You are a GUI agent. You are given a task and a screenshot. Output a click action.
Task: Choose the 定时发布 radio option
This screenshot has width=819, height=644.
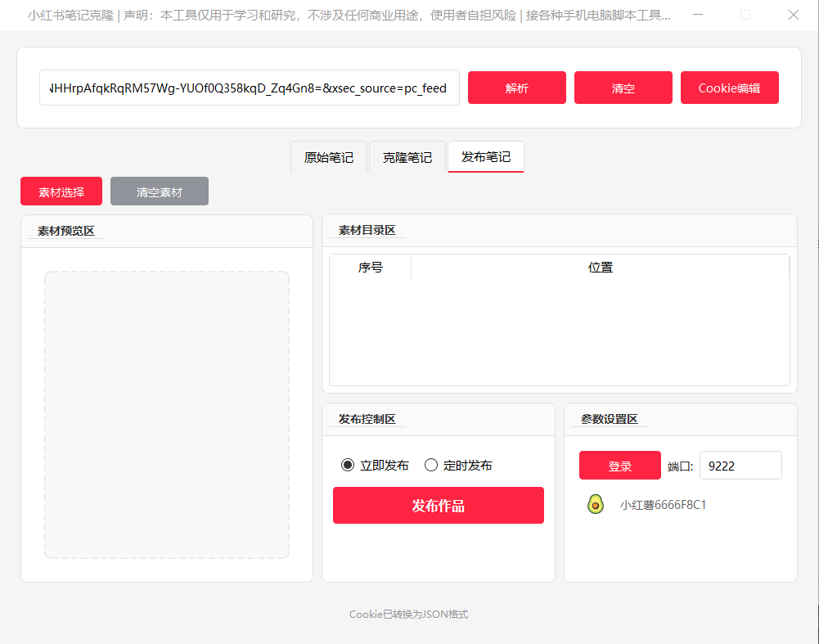tap(431, 465)
